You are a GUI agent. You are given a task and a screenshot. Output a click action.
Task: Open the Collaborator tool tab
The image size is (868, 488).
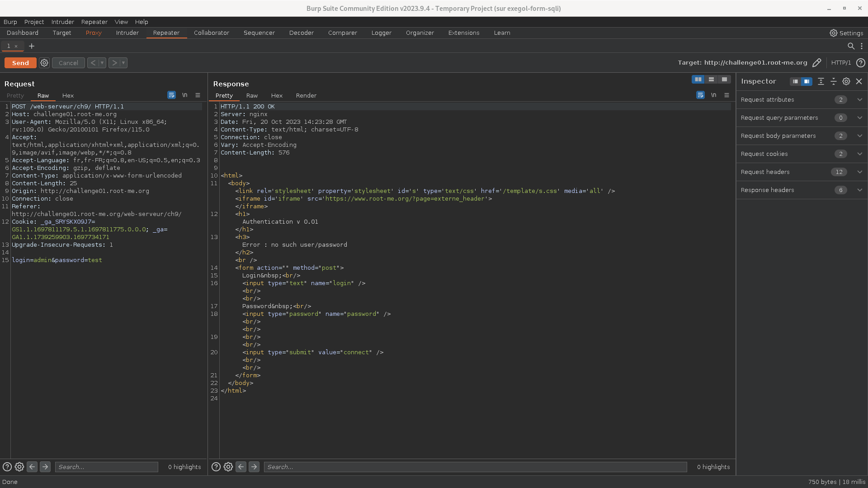click(212, 33)
